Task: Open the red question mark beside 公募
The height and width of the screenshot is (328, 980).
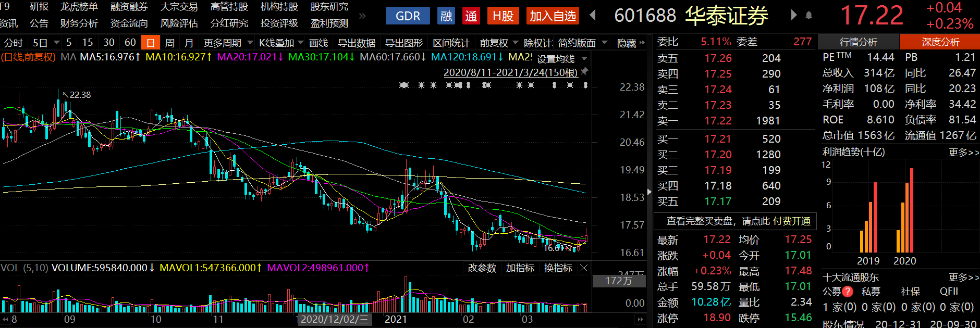Action: (848, 292)
